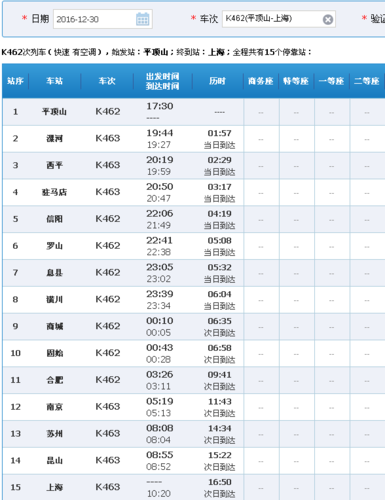Select station 西平 in row 3

pyautogui.click(x=54, y=165)
